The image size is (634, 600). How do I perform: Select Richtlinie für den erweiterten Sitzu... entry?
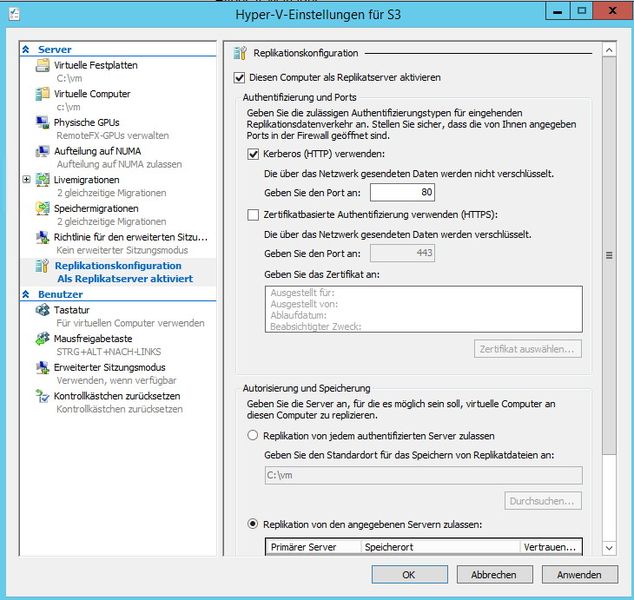(x=131, y=237)
